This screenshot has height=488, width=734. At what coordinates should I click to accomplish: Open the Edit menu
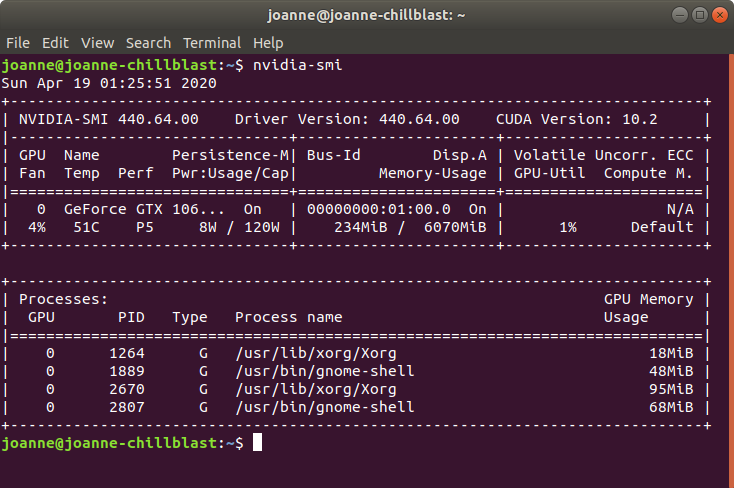[55, 43]
